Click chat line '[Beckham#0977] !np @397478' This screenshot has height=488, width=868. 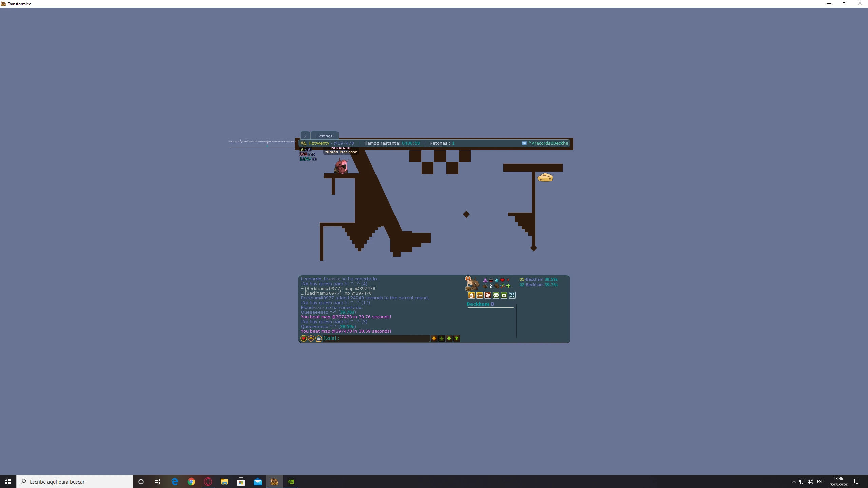pyautogui.click(x=336, y=293)
